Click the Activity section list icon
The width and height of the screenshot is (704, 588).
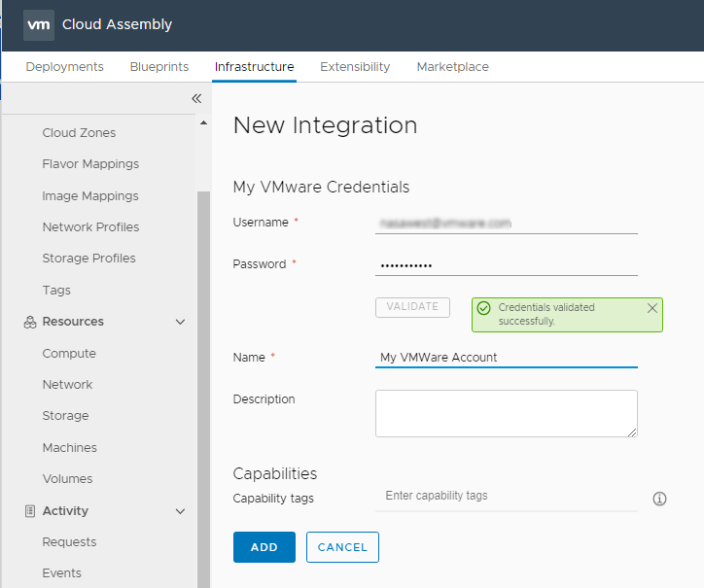[x=29, y=511]
